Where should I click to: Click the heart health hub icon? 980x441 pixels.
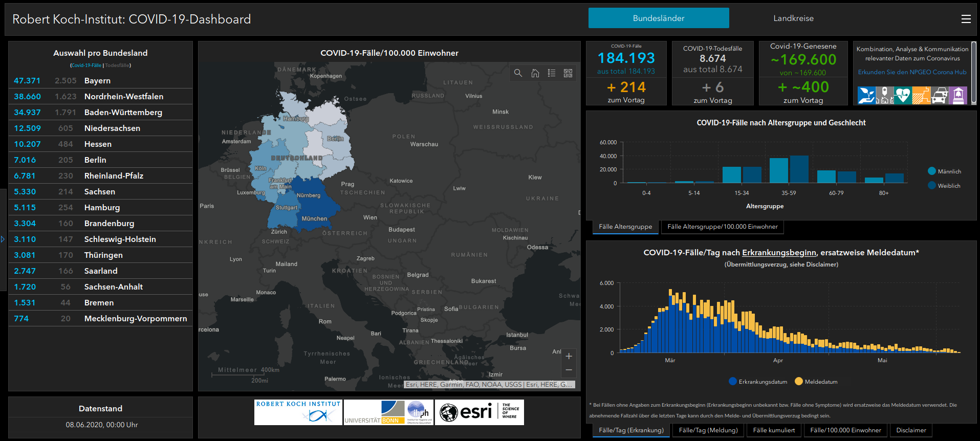[x=903, y=96]
